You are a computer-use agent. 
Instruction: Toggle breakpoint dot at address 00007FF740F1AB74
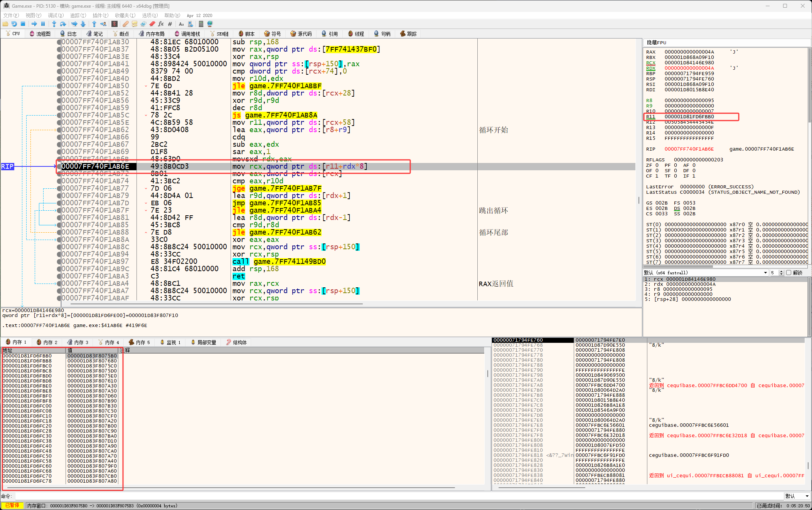click(59, 181)
